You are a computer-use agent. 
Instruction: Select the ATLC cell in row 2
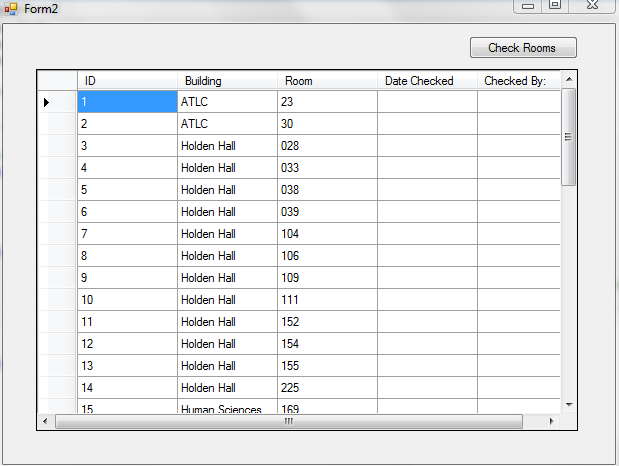pyautogui.click(x=227, y=124)
